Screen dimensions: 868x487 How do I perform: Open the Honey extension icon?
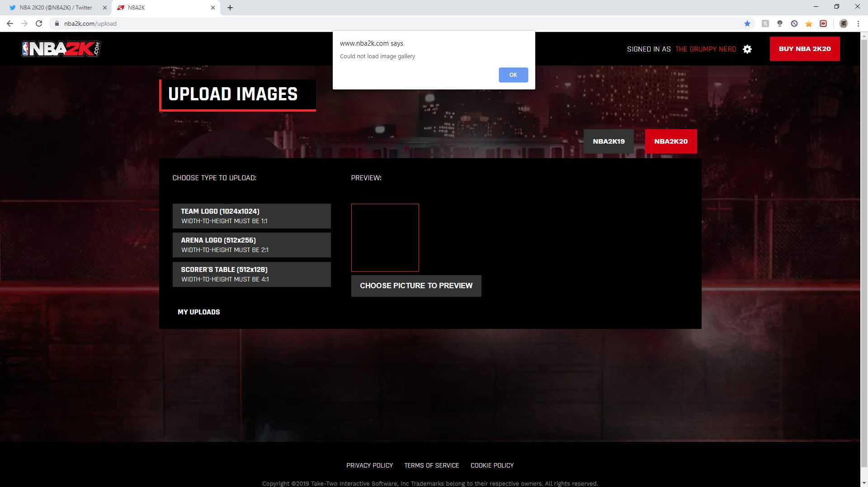(765, 23)
